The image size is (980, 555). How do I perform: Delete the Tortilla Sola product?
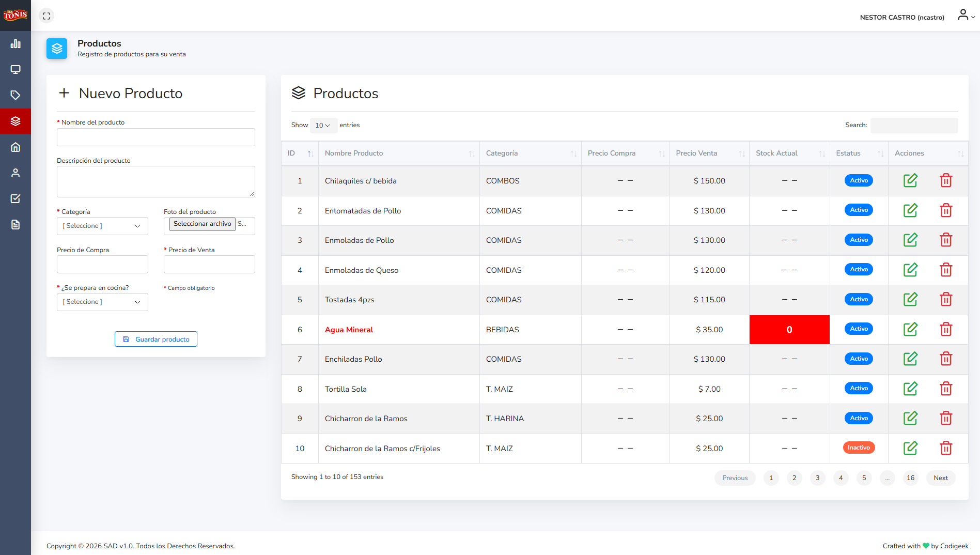click(946, 389)
